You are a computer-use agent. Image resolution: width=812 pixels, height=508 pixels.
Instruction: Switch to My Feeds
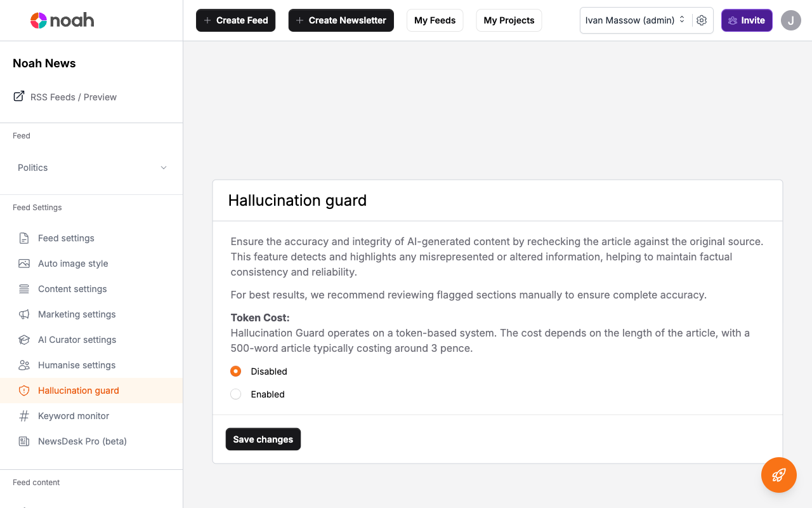point(435,20)
